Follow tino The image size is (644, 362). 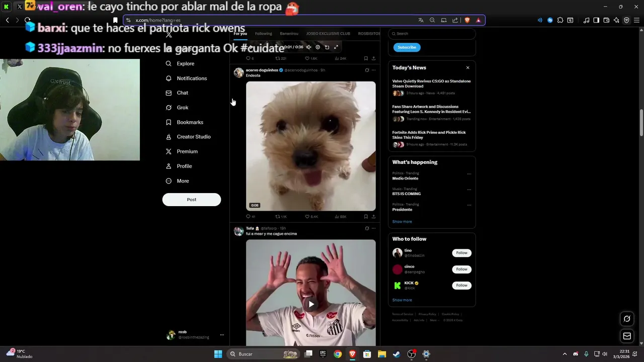(461, 253)
